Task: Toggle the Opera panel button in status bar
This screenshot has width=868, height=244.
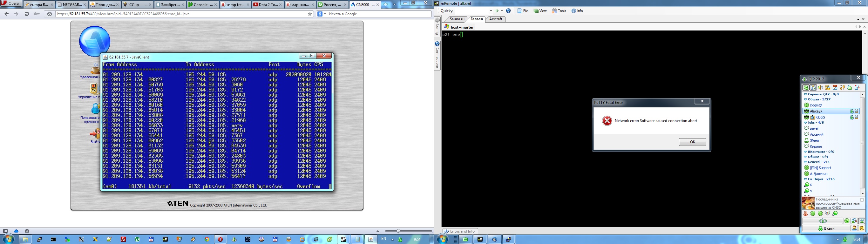Action: coord(5,231)
